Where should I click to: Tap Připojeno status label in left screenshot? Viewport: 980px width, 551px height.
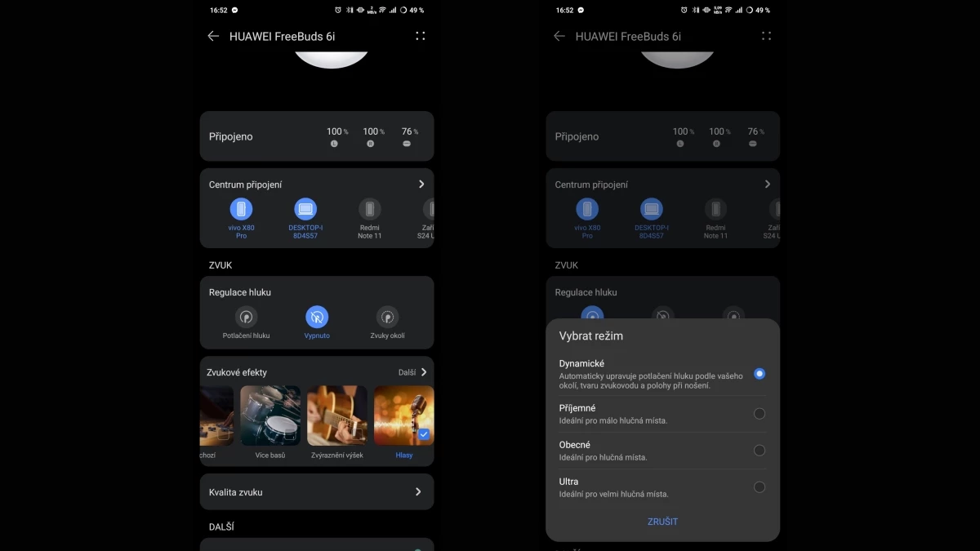[x=230, y=137]
